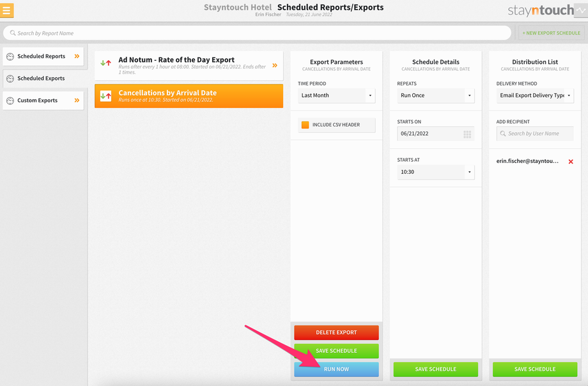588x386 pixels.
Task: Expand Custom Exports with the double chevron
Action: point(77,100)
